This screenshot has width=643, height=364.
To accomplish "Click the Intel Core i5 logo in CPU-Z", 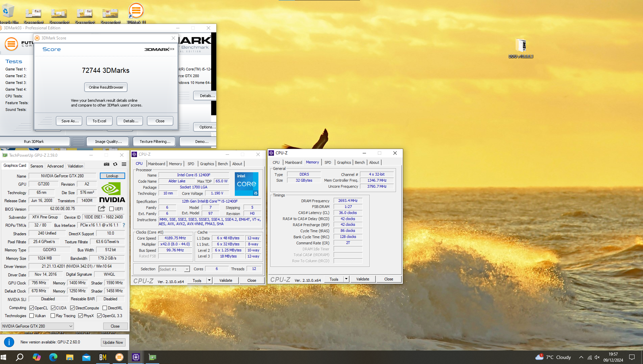I will (247, 184).
